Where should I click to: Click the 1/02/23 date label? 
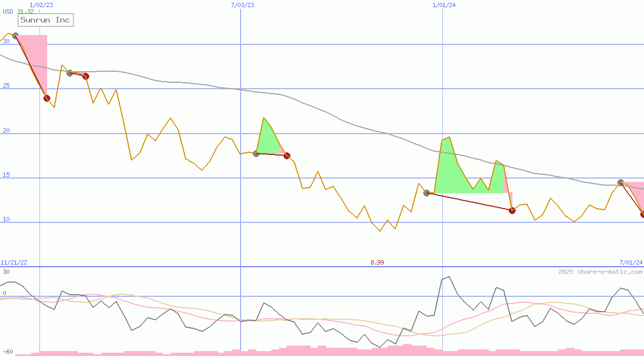42,5
